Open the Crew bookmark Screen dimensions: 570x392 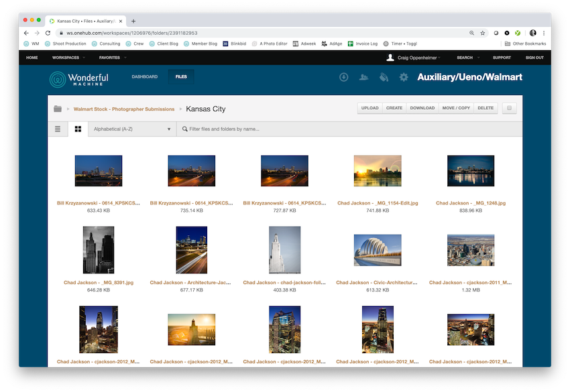pyautogui.click(x=135, y=44)
